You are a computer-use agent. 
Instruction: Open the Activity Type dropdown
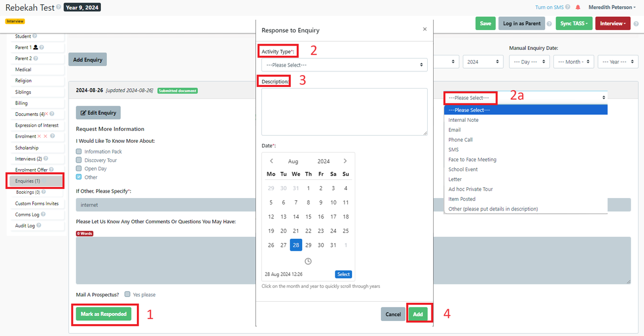344,65
